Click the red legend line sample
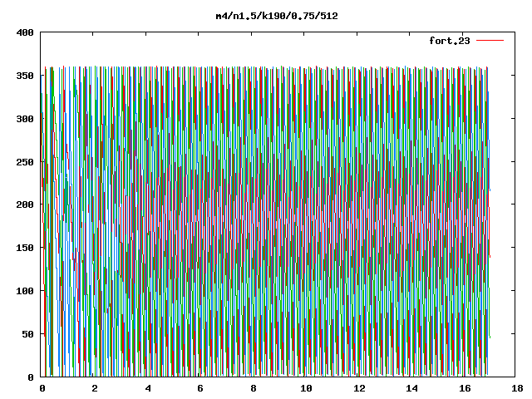532x399 pixels. tap(490, 41)
